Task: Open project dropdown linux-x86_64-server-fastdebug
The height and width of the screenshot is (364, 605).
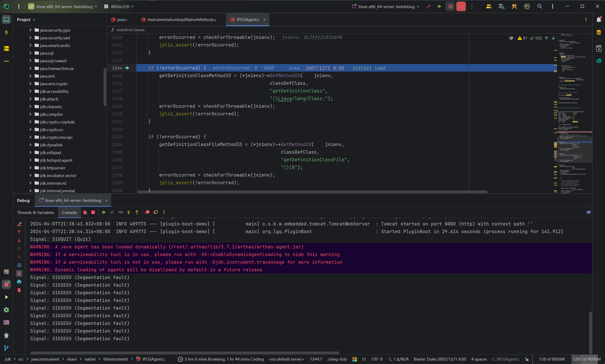Action: (x=63, y=7)
